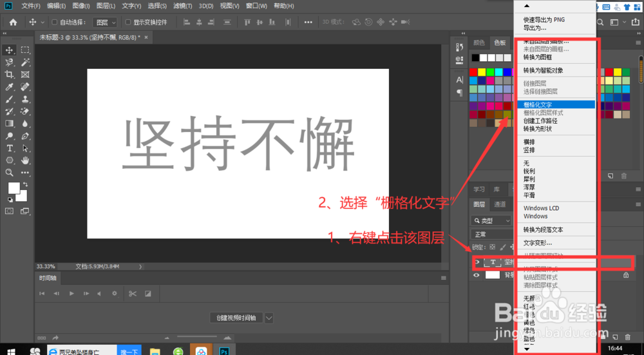Screen dimensions: 644x355
Task: Click the Home icon in options bar
Action: click(13, 22)
